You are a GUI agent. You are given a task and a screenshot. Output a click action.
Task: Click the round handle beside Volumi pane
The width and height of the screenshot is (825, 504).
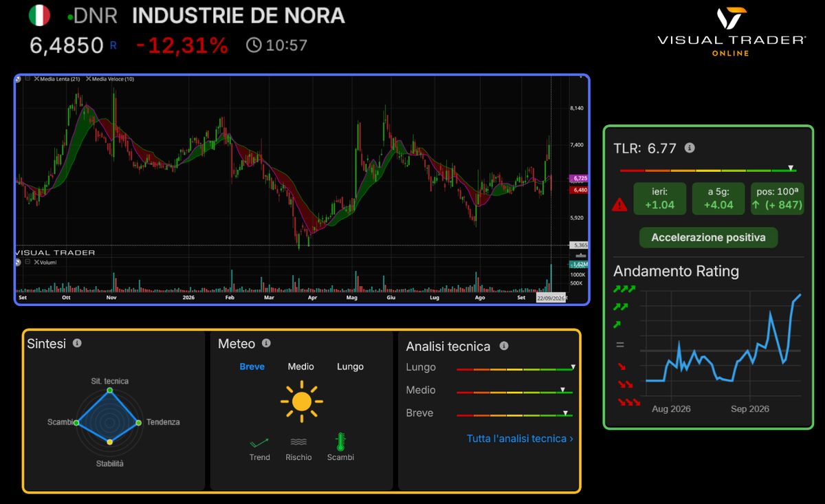pyautogui.click(x=19, y=262)
